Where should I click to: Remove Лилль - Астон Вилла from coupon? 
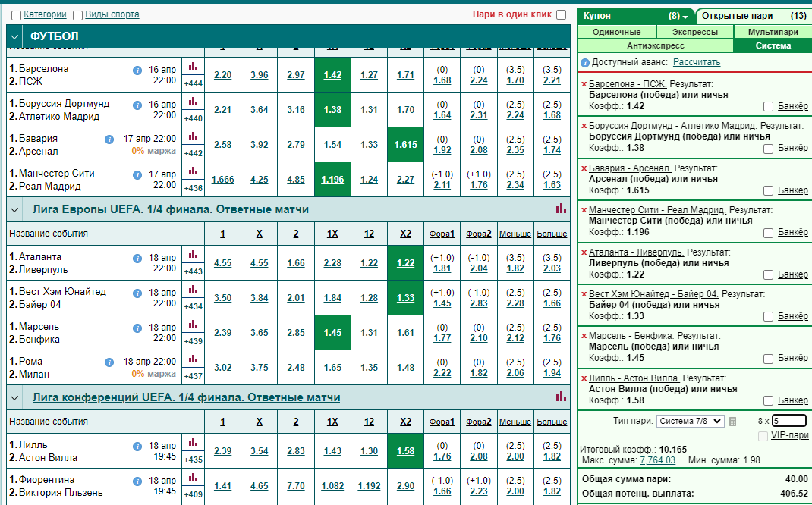[584, 379]
